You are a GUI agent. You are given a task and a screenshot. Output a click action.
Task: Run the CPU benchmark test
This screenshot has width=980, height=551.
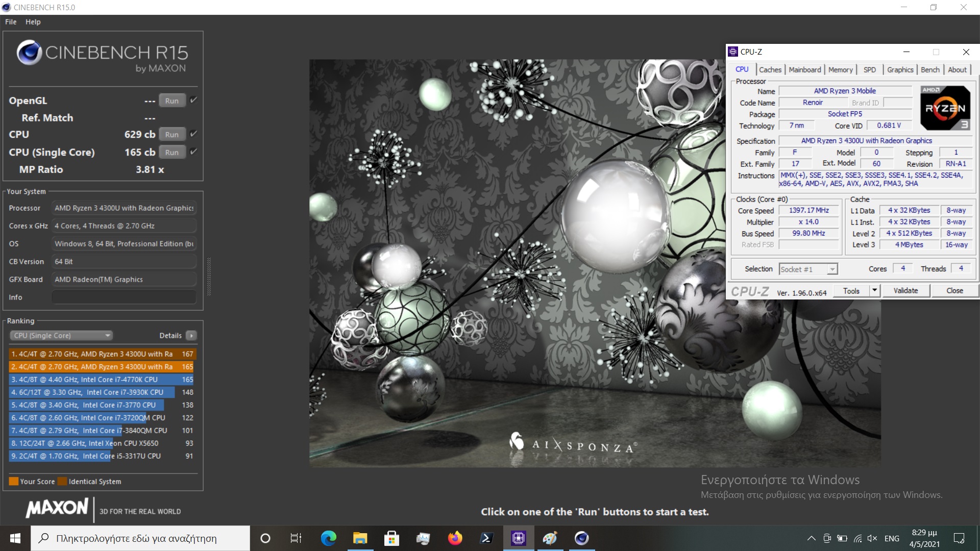172,135
